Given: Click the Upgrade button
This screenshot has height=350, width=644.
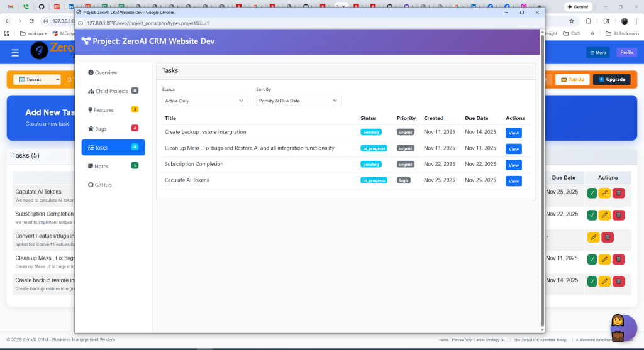Looking at the screenshot, I should coord(611,80).
